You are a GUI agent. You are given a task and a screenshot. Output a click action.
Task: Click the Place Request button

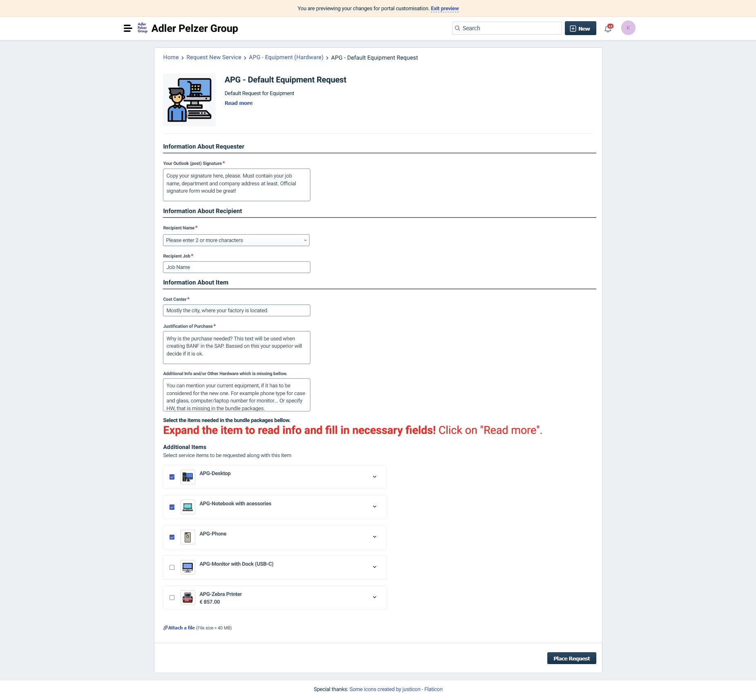(x=571, y=658)
